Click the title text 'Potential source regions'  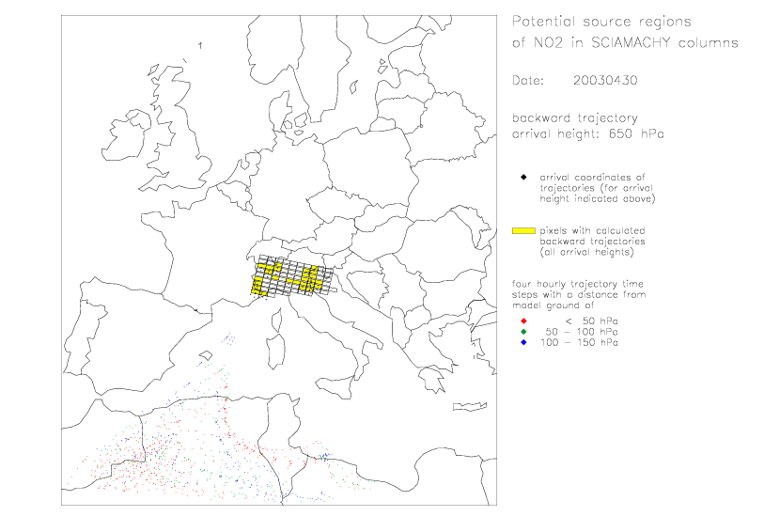coord(601,22)
